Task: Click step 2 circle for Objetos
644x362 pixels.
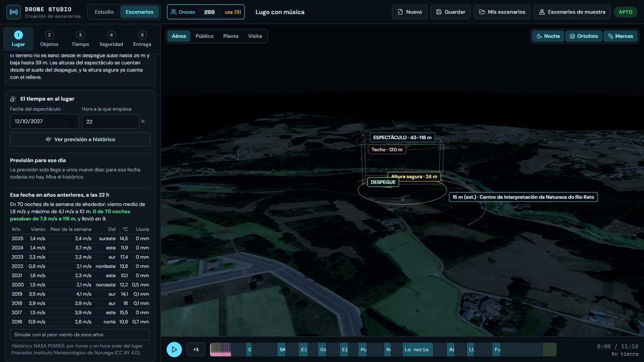Action: click(x=49, y=35)
